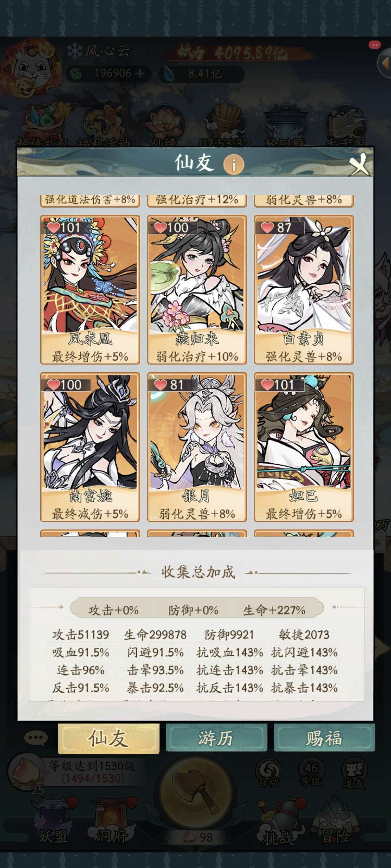Switch to the 赐福 tab

pos(324,738)
